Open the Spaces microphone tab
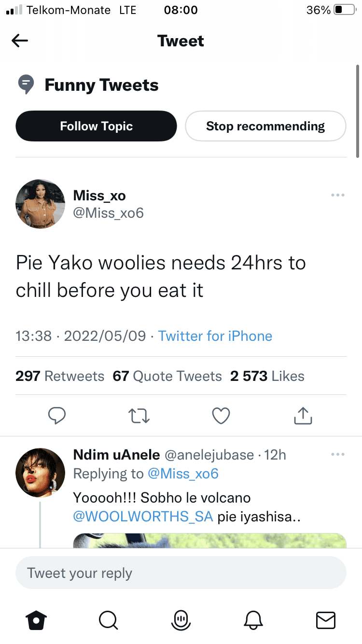The image size is (362, 644). 181,620
